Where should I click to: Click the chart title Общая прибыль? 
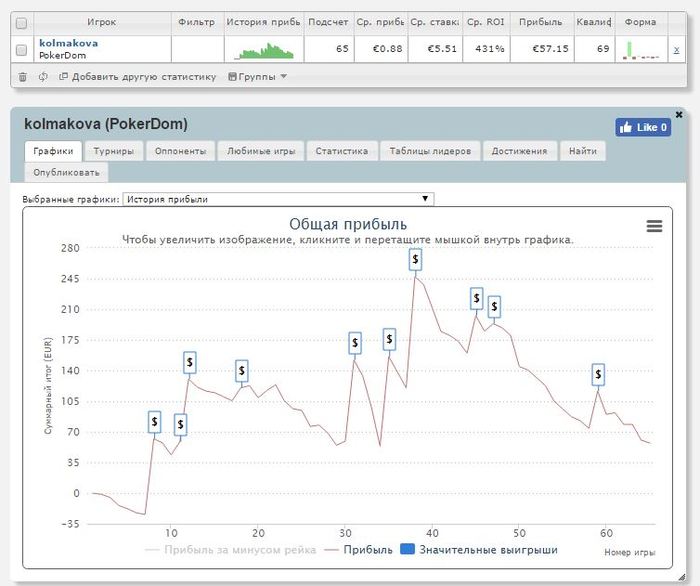348,224
